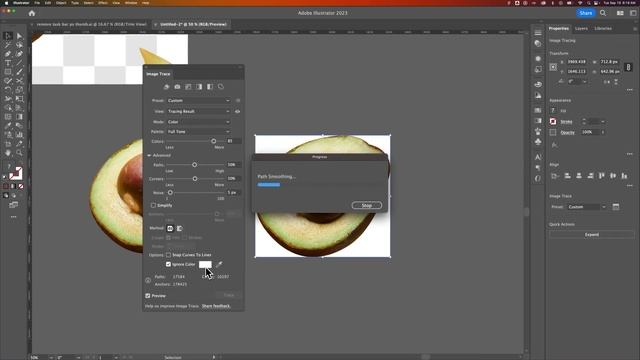
Task: Open the Opacity value dropdown
Action: pyautogui.click(x=603, y=132)
